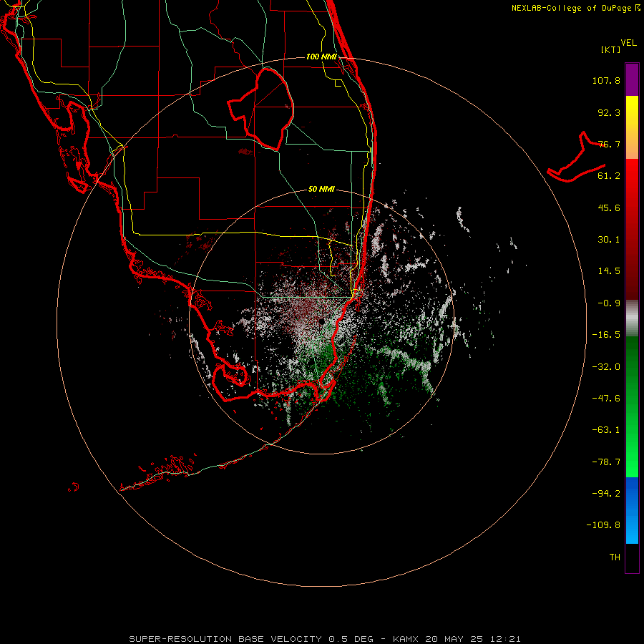Click the -78.7 velocity scale label
This screenshot has width=644, height=644.
click(x=606, y=462)
